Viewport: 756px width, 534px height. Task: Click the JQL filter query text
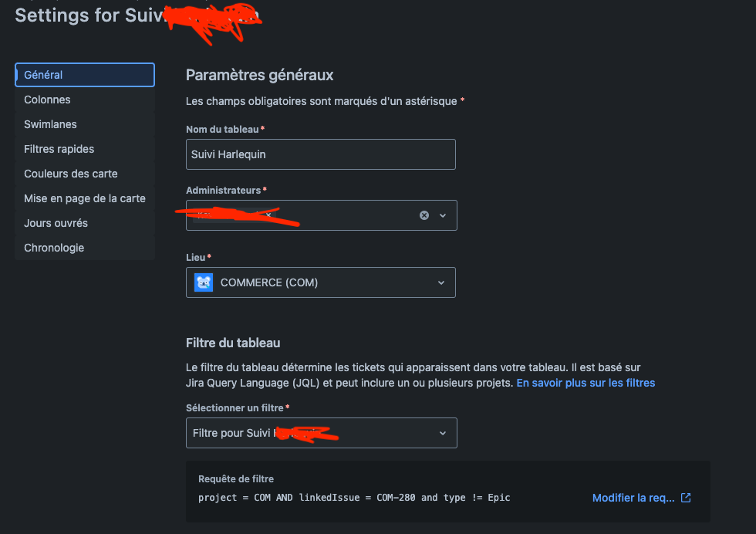(x=354, y=498)
